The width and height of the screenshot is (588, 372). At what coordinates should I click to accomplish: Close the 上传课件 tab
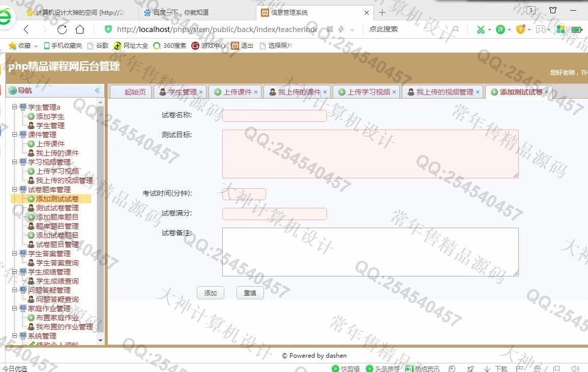coord(256,92)
